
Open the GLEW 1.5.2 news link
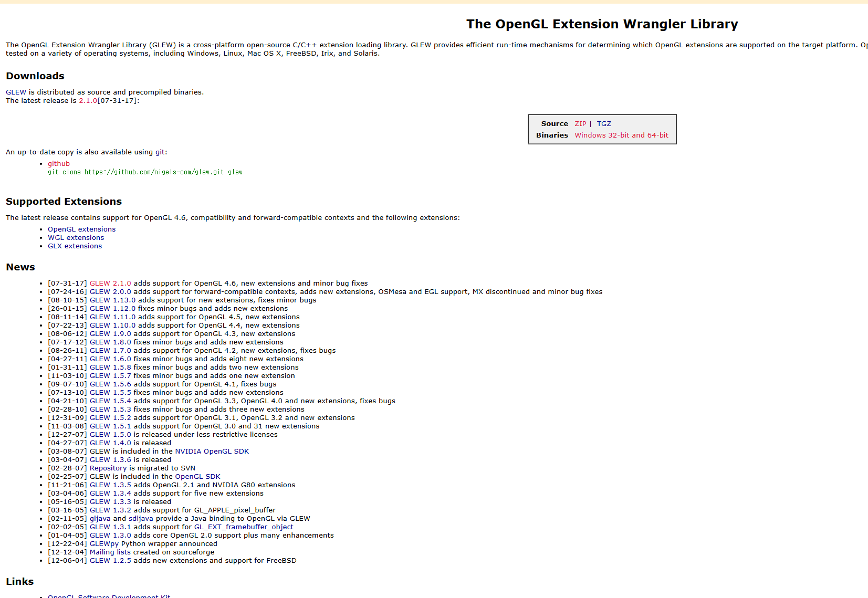(110, 418)
